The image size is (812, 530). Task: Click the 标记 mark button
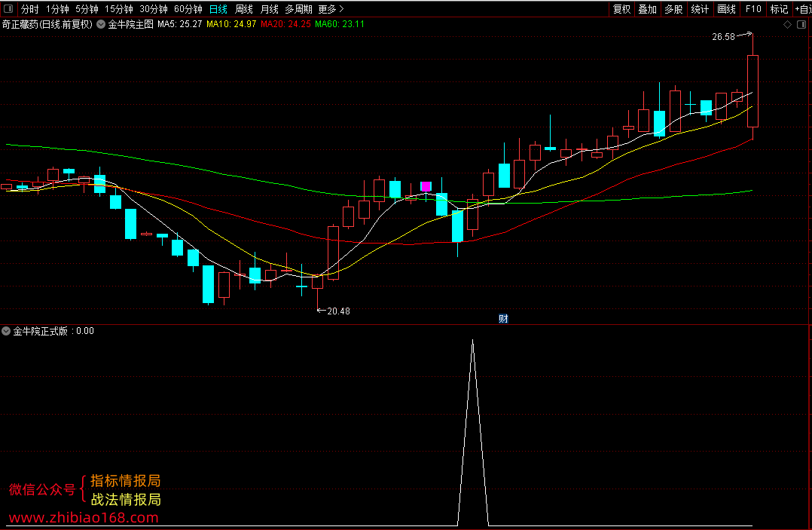coord(779,9)
